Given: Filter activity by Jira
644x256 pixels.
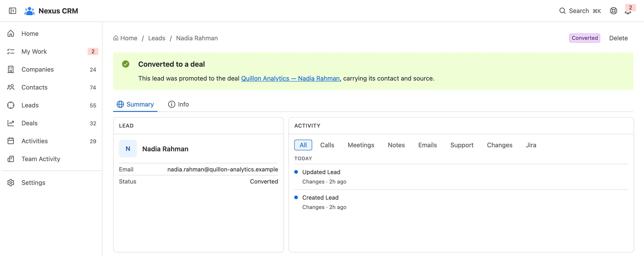Looking at the screenshot, I should tap(531, 145).
